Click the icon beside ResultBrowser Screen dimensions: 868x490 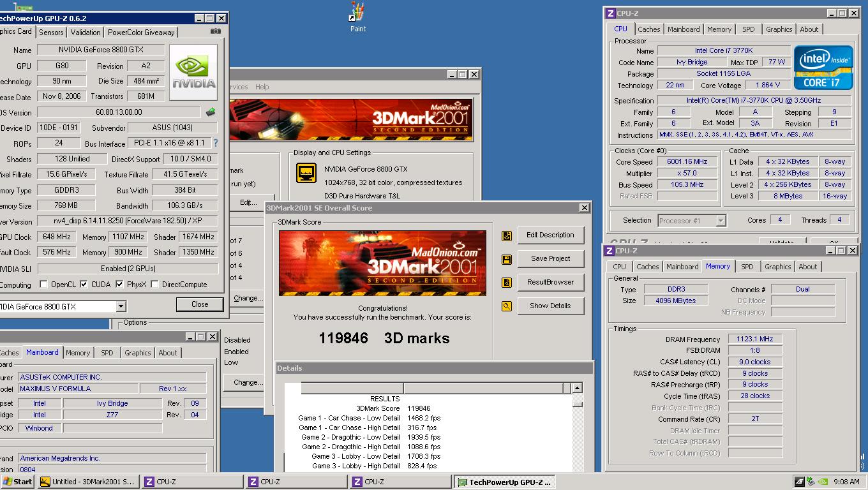coord(506,283)
